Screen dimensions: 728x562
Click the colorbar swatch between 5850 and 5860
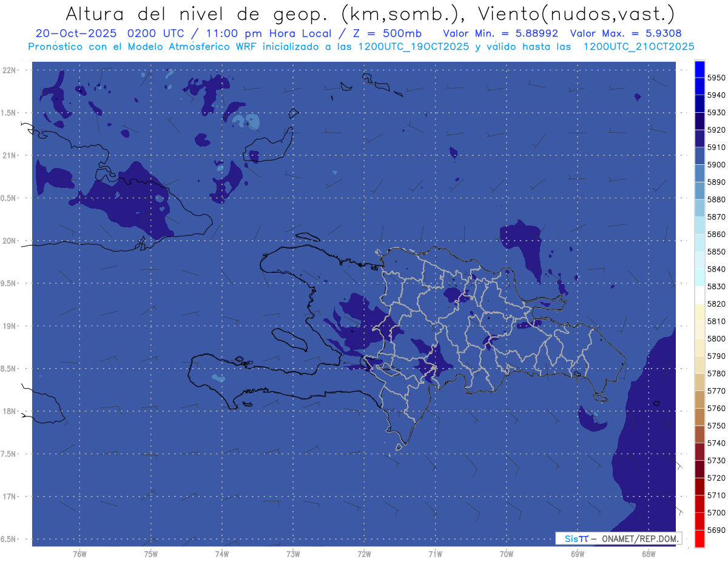[699, 243]
